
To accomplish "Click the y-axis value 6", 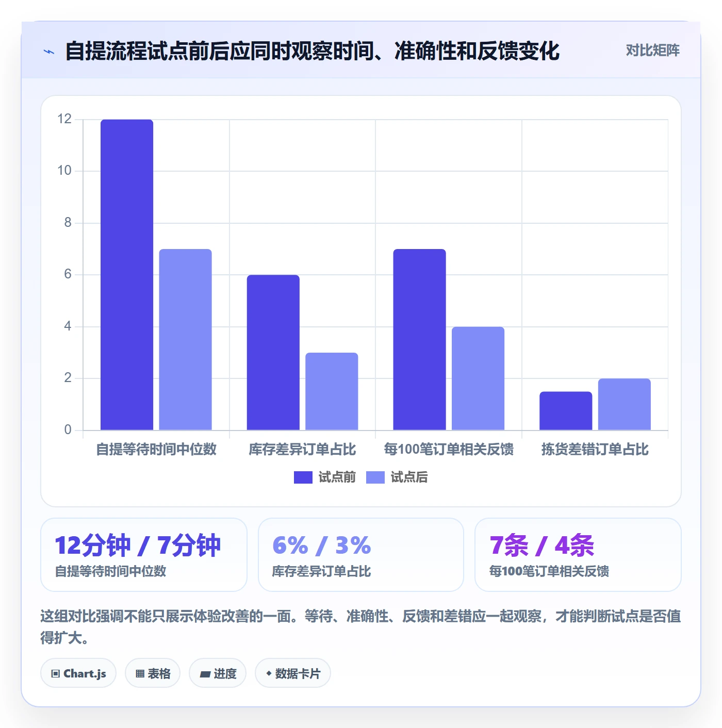I will [68, 274].
